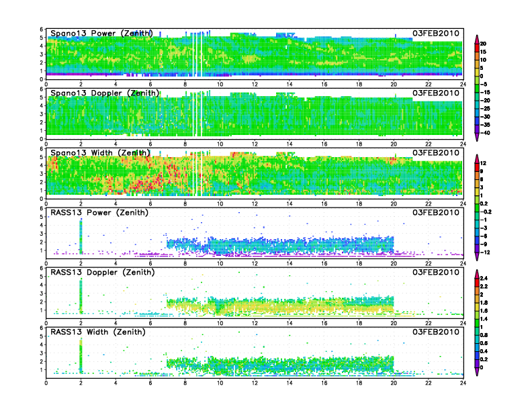Click the "1.4" label on the bottom colorbar
Viewport: 532px width, 411px height.
click(484, 319)
